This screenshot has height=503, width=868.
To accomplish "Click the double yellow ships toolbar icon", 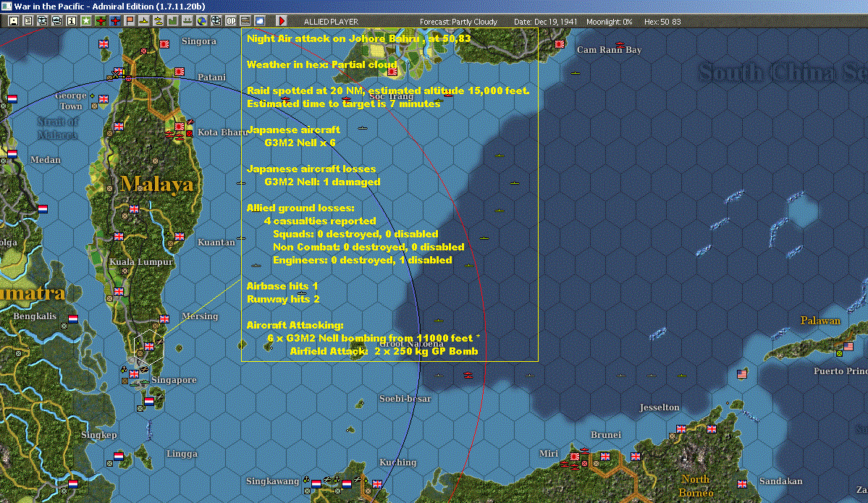I will [x=159, y=21].
